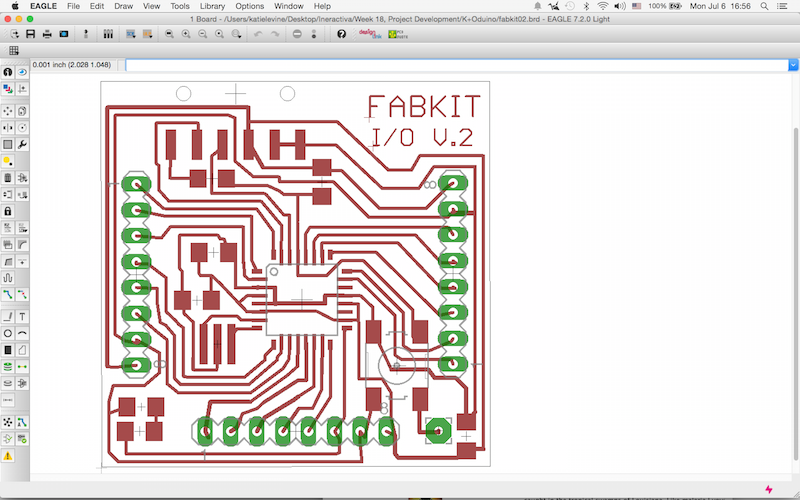Click the Print toolbar icon
Screen dimensions: 800x500
[47, 34]
